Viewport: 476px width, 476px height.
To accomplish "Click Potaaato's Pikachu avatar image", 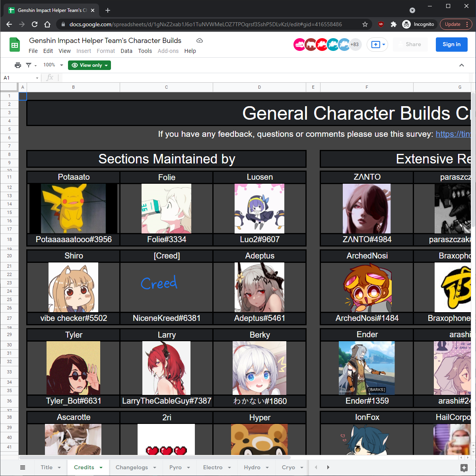I will (x=73, y=208).
